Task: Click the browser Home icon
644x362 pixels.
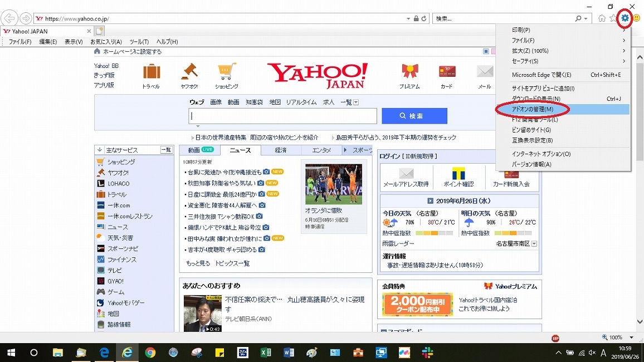Action: click(602, 18)
